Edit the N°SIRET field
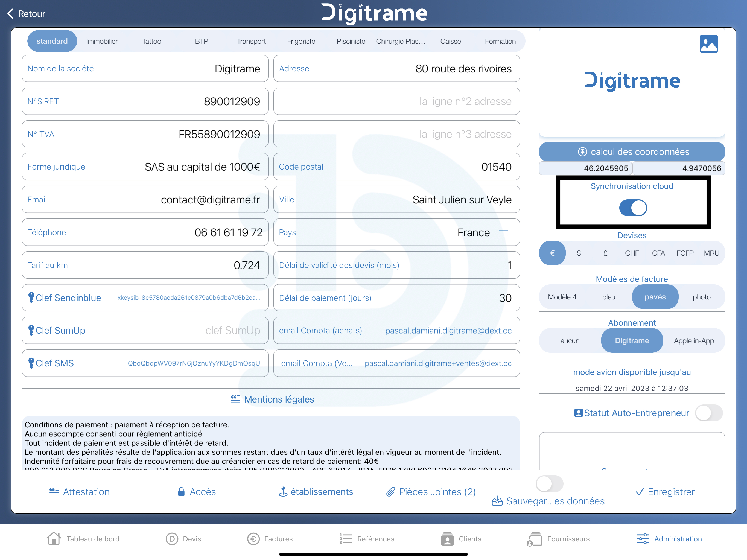 coord(145,101)
